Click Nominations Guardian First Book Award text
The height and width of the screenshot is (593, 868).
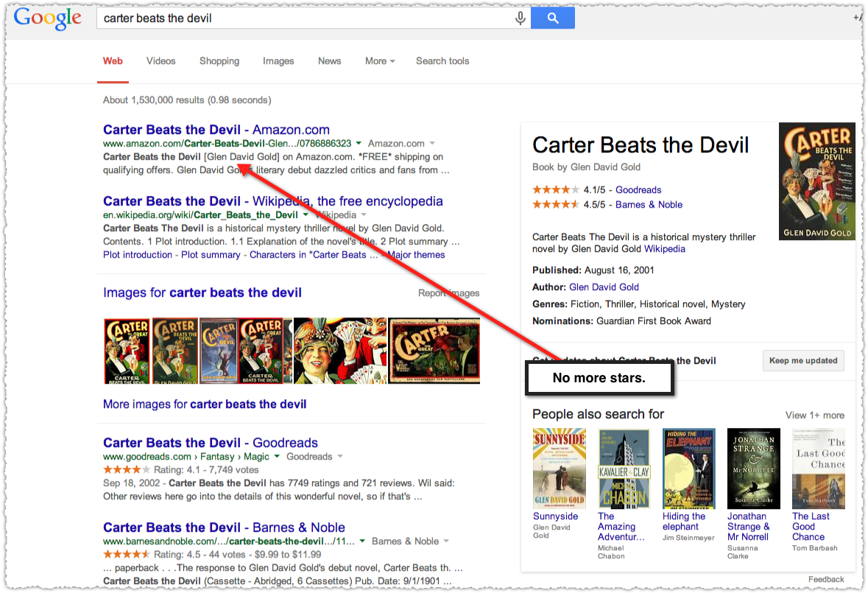click(x=621, y=321)
